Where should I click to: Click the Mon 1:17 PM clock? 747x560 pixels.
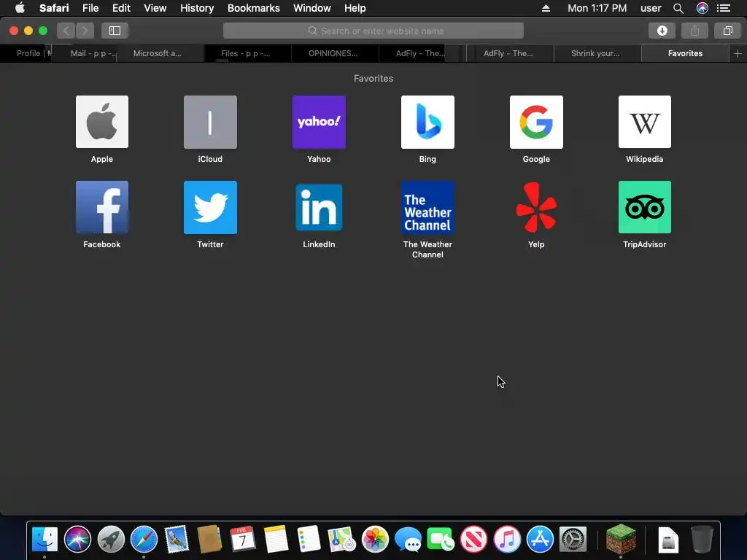click(x=597, y=8)
